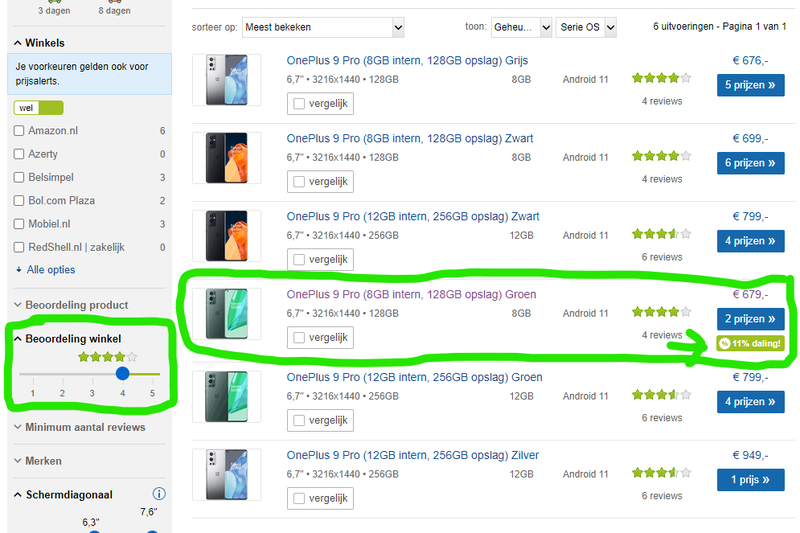Click the star rating of the Grijs 128GB phone
This screenshot has height=533, width=800.
click(661, 78)
